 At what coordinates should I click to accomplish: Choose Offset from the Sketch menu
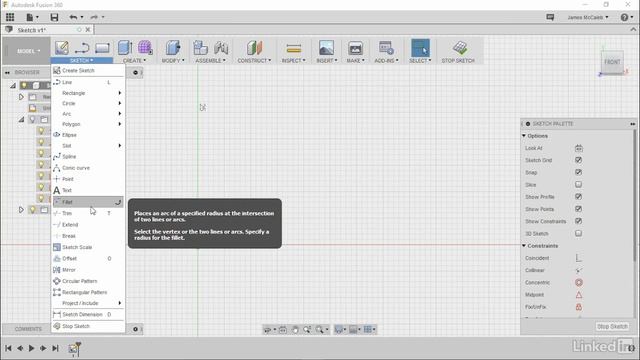(88, 259)
